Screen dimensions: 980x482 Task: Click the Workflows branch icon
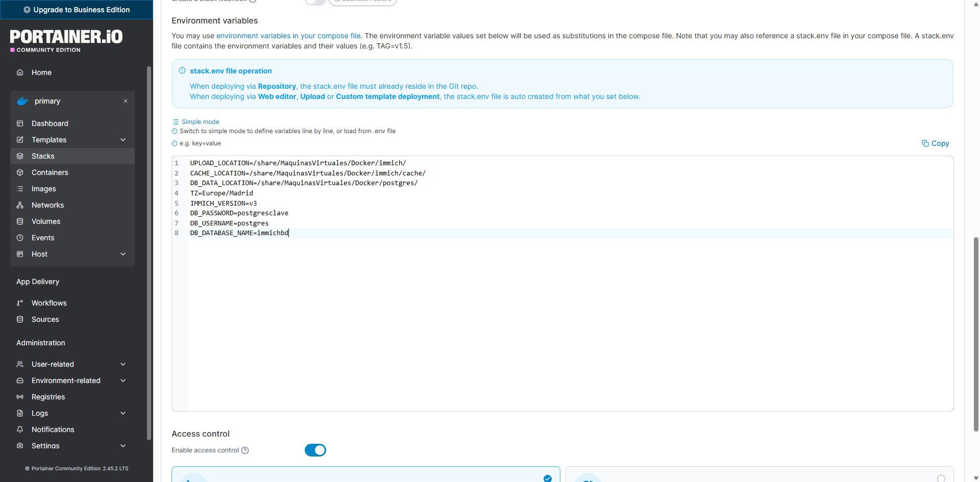click(20, 303)
